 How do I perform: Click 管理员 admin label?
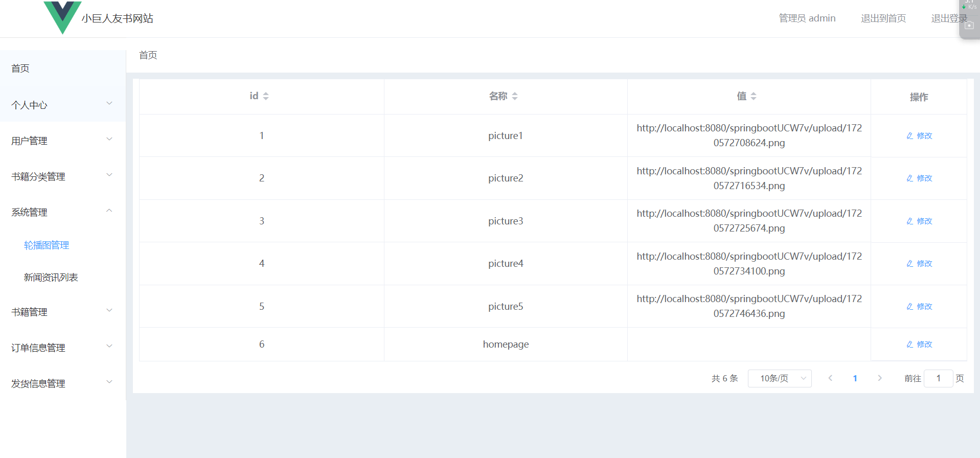pos(807,18)
